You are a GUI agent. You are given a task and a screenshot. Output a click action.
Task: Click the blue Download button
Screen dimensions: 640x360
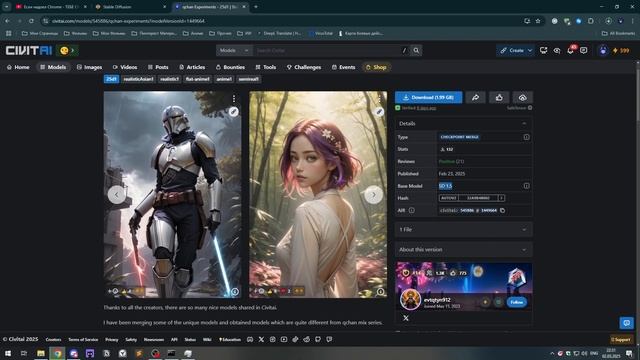(x=428, y=97)
